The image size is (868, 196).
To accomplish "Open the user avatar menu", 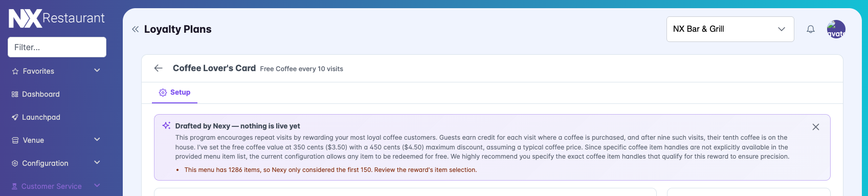I will (x=836, y=29).
